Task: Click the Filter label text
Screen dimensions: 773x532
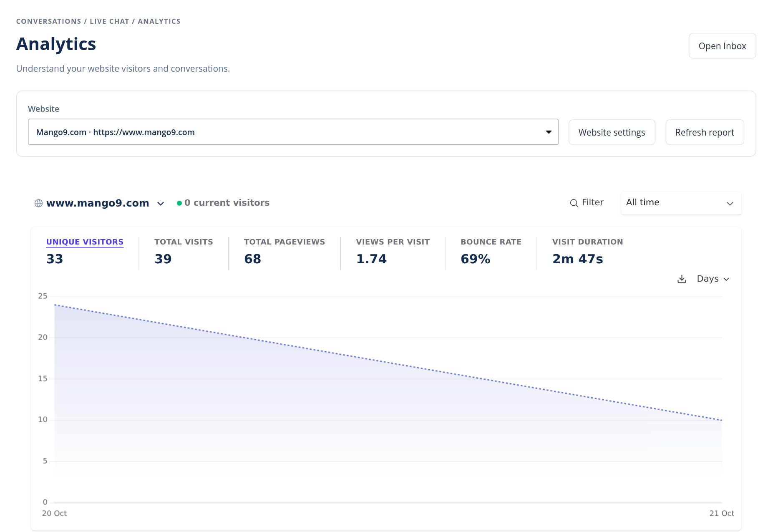Action: click(x=592, y=202)
